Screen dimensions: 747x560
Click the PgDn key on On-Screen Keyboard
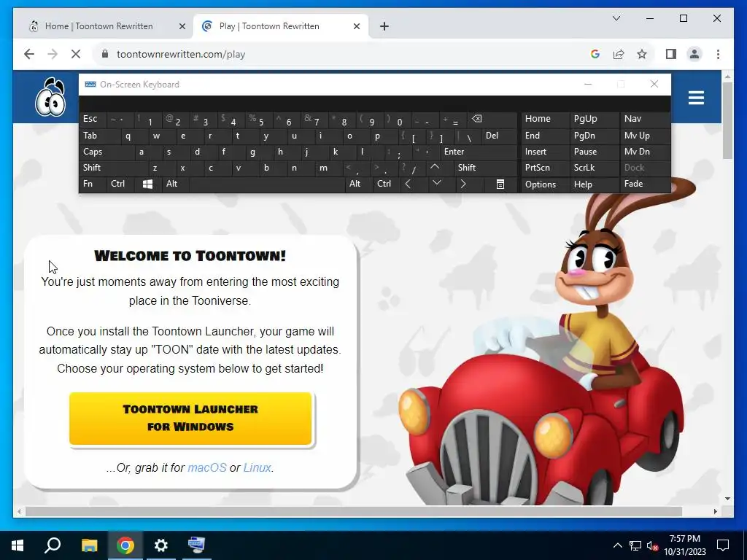pos(594,136)
